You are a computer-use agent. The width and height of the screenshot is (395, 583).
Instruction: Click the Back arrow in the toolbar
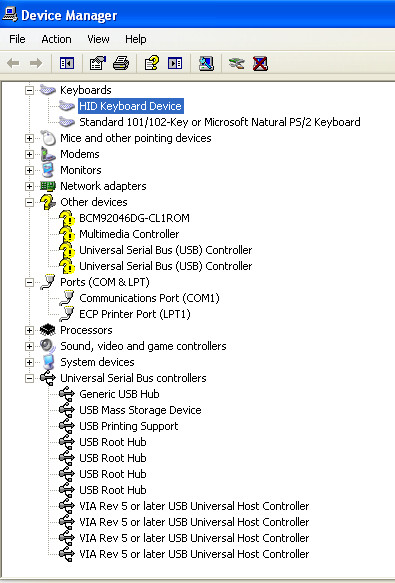[x=13, y=63]
